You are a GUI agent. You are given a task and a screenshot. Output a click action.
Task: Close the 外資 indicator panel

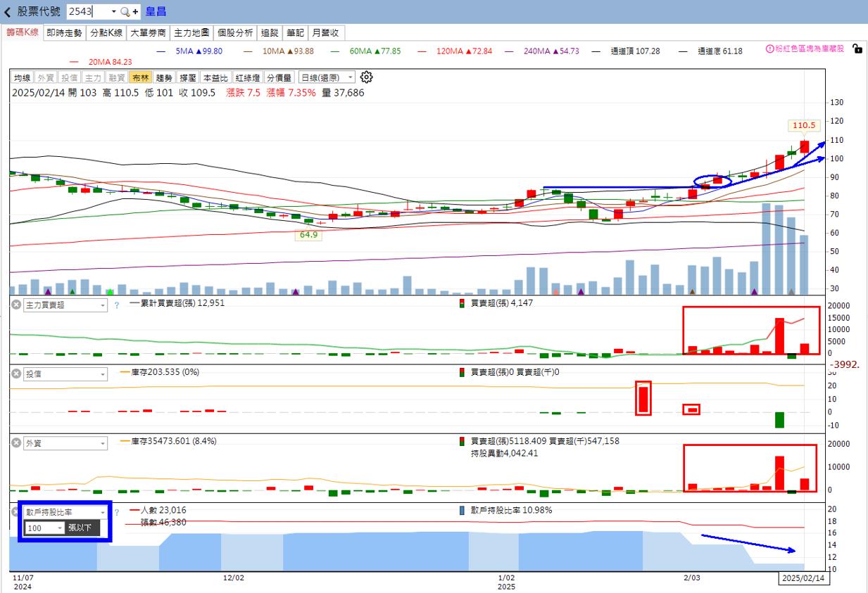click(x=16, y=443)
